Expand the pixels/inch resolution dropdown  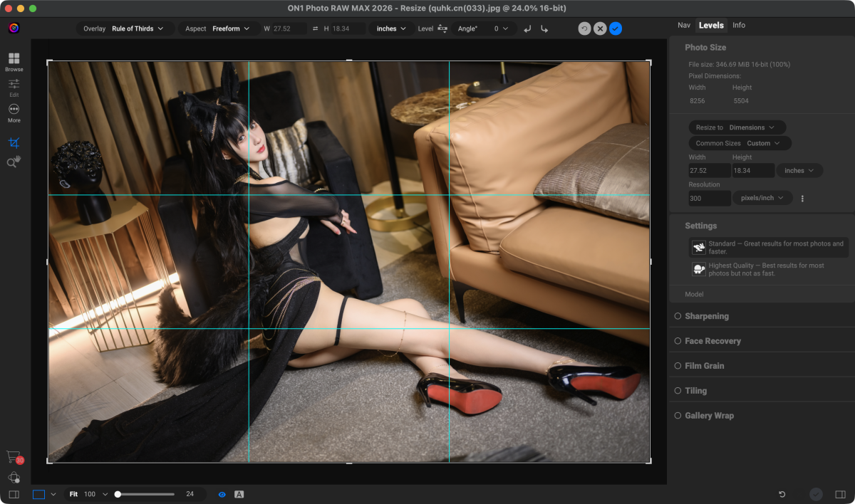pyautogui.click(x=762, y=198)
